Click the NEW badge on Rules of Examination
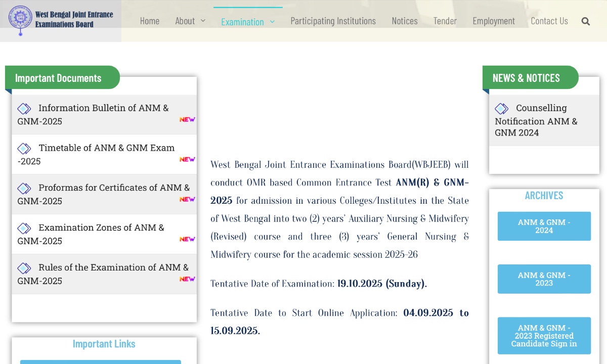607x364 pixels. (x=188, y=279)
